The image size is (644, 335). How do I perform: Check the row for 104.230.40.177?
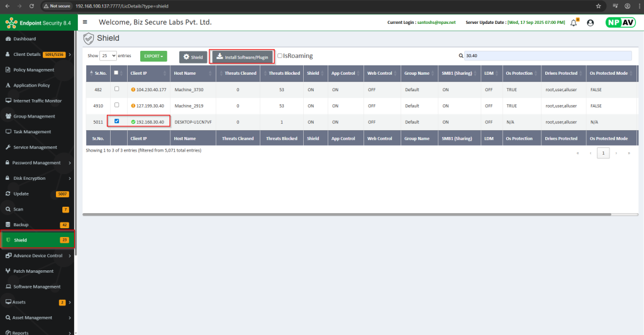pyautogui.click(x=117, y=89)
